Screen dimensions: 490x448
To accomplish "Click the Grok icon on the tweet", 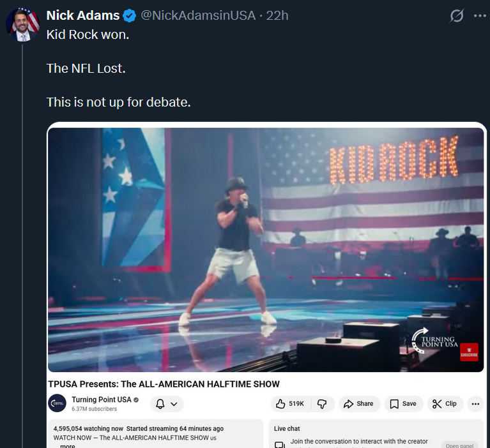I will [x=456, y=16].
